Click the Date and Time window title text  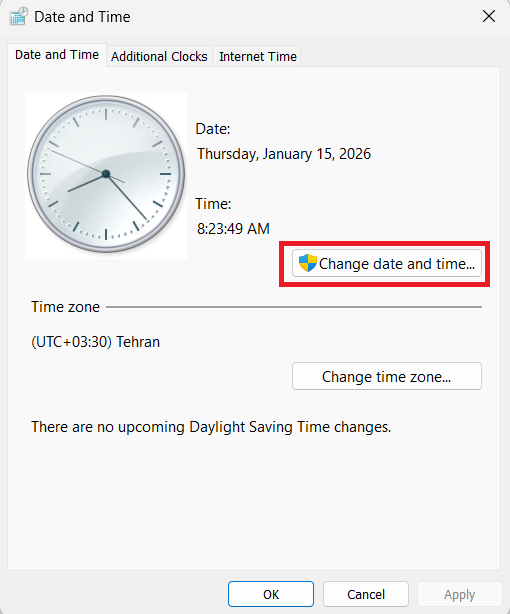[82, 17]
